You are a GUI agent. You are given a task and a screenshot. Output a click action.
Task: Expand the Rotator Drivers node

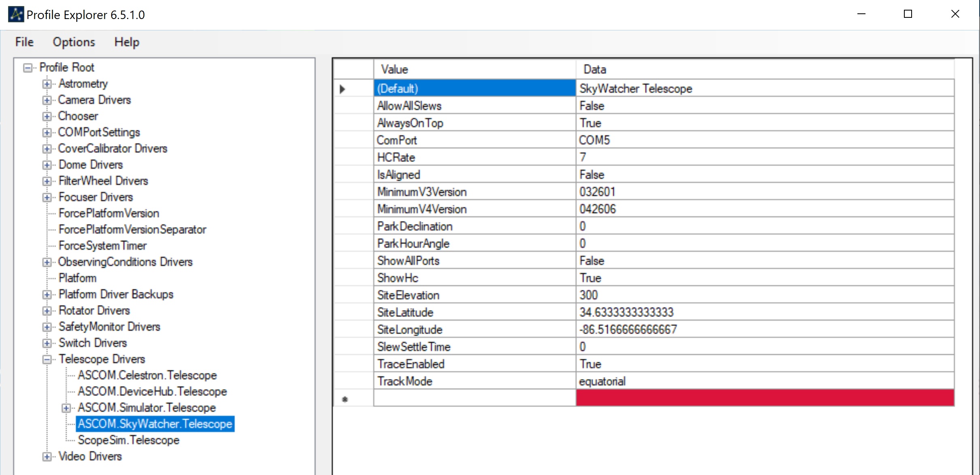point(47,311)
